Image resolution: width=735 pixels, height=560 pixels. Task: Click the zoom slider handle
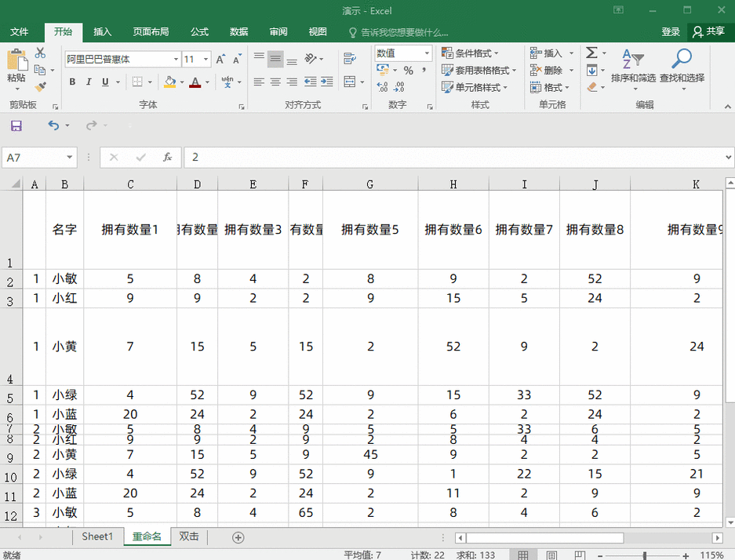pyautogui.click(x=645, y=555)
